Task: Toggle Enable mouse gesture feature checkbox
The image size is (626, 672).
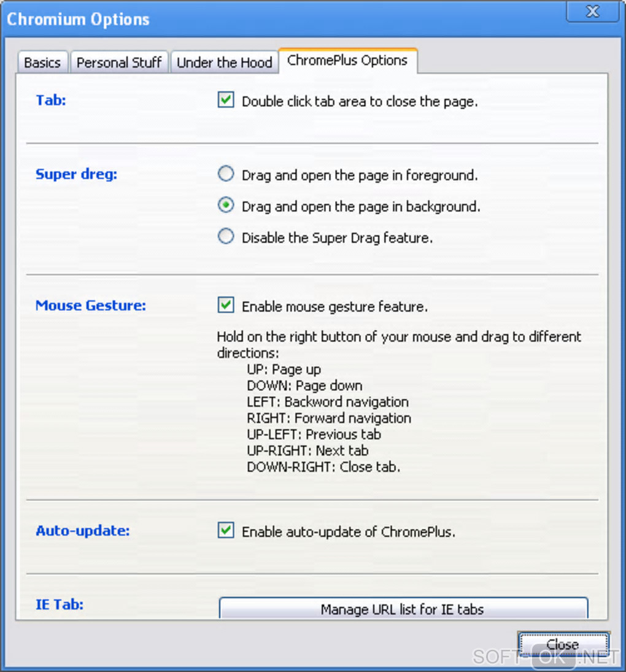Action: coord(226,305)
